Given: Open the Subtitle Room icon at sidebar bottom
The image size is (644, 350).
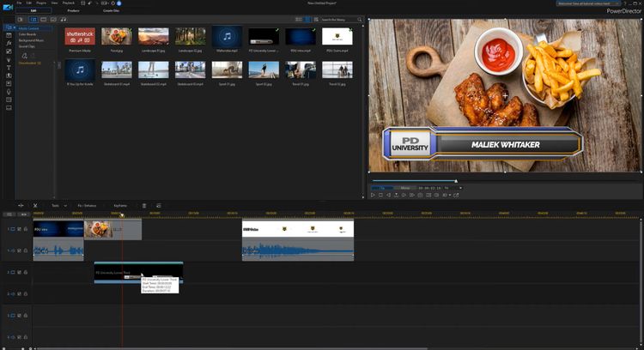Looking at the screenshot, I should coord(9,108).
